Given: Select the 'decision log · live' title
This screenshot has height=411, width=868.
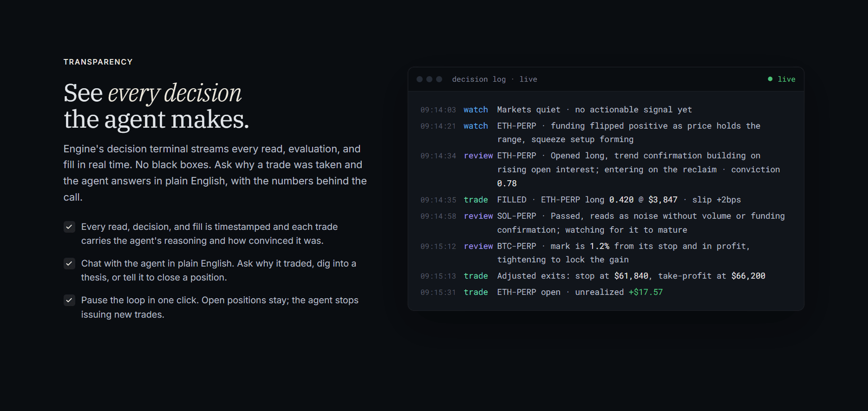Looking at the screenshot, I should 495,79.
